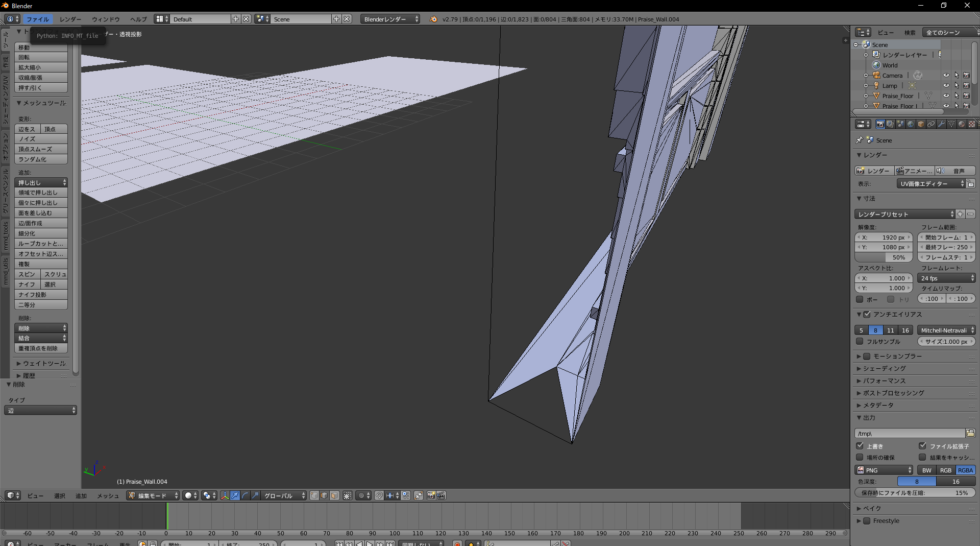The height and width of the screenshot is (546, 980).
Task: Open the 24 fps frame rate dropdown
Action: click(946, 278)
